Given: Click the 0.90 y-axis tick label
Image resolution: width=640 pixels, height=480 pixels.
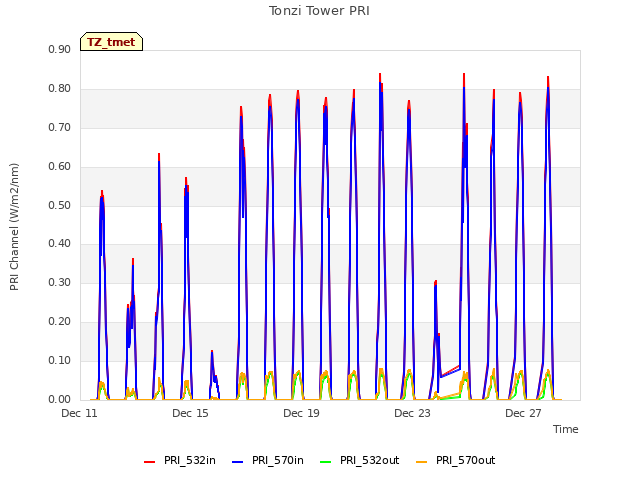Looking at the screenshot, I should coord(60,49).
